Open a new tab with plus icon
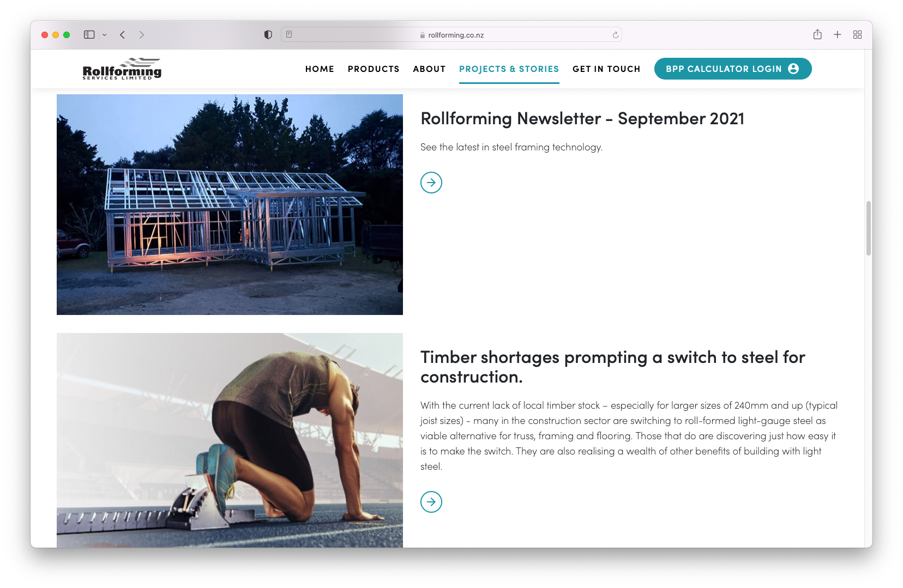The height and width of the screenshot is (588, 903). click(x=838, y=35)
